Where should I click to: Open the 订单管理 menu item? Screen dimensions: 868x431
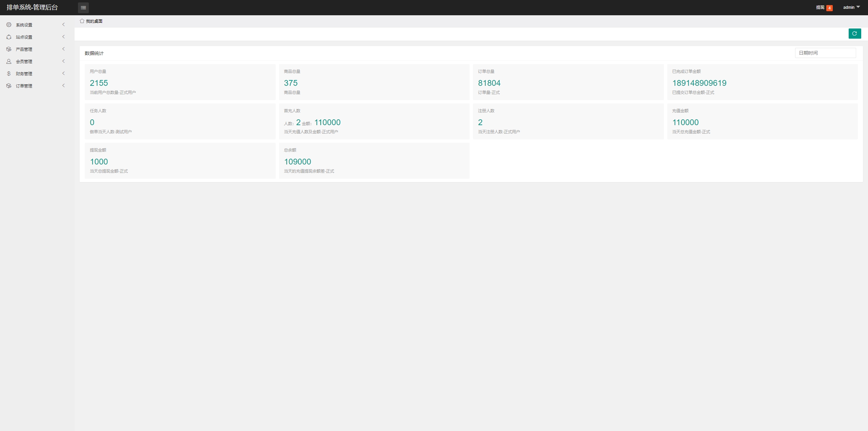coord(24,86)
